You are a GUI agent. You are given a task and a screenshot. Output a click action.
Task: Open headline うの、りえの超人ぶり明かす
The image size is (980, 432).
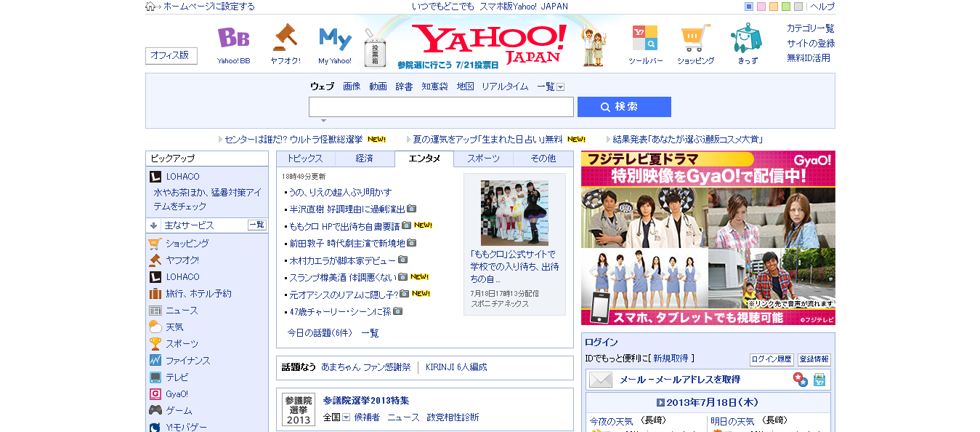pyautogui.click(x=340, y=192)
